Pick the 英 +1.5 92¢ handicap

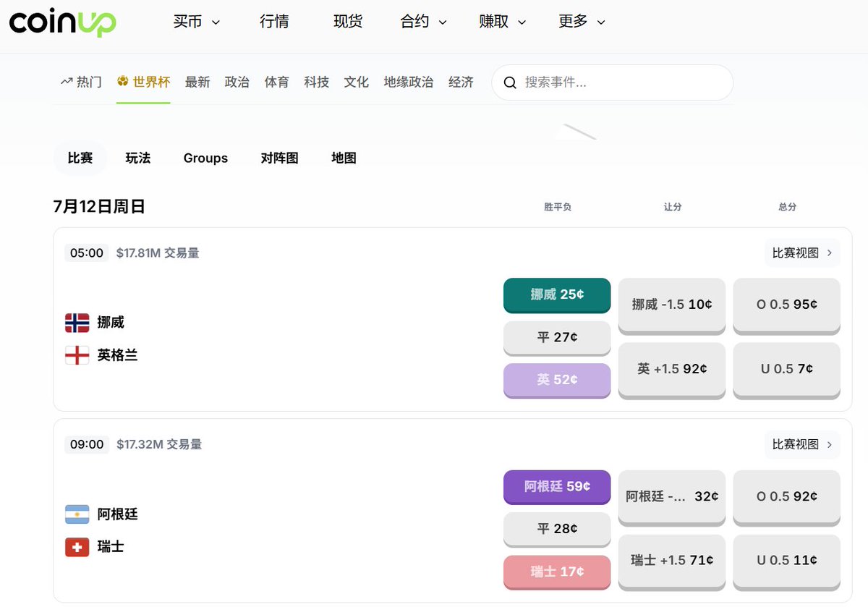tap(672, 370)
